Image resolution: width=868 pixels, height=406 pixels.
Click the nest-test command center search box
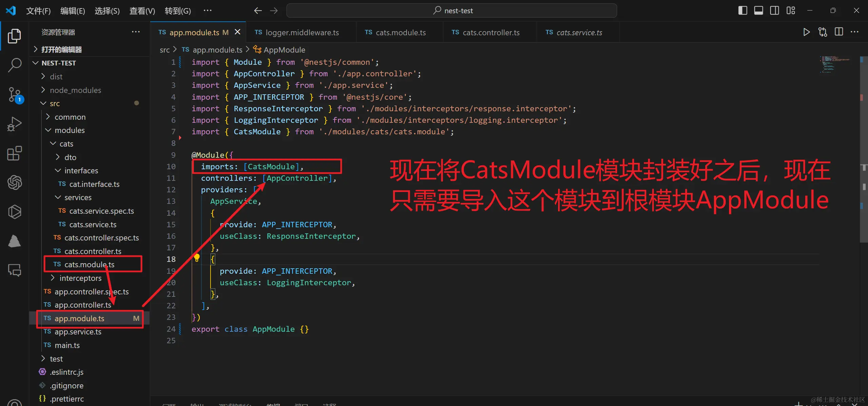pos(452,11)
